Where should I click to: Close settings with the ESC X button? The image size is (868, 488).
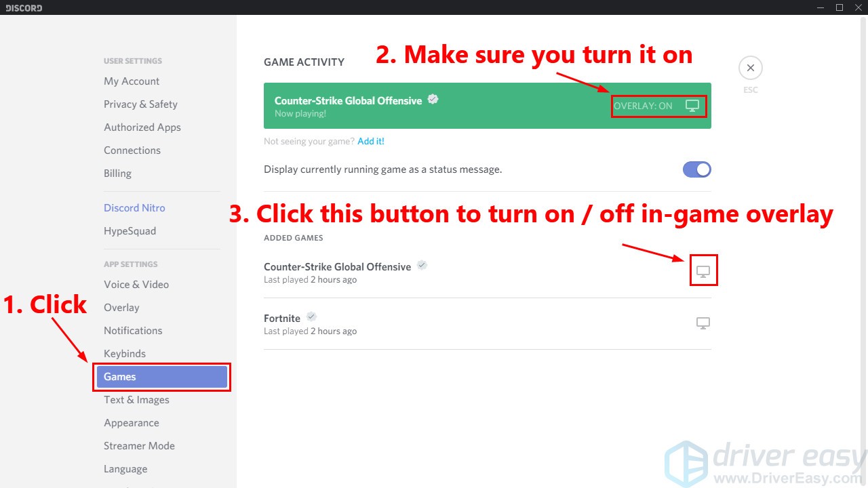pyautogui.click(x=750, y=68)
